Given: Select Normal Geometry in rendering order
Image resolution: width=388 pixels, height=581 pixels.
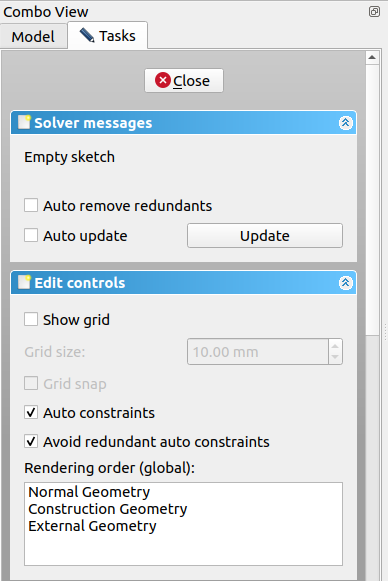Looking at the screenshot, I should (x=89, y=492).
